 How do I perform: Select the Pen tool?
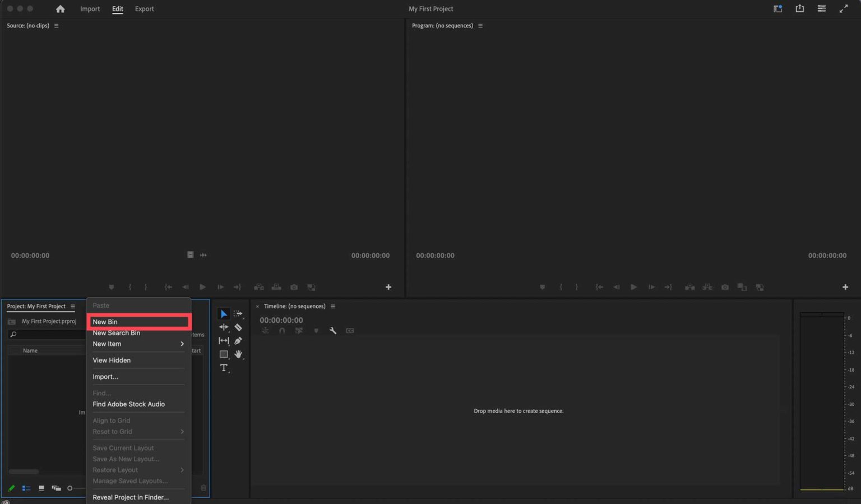point(238,340)
